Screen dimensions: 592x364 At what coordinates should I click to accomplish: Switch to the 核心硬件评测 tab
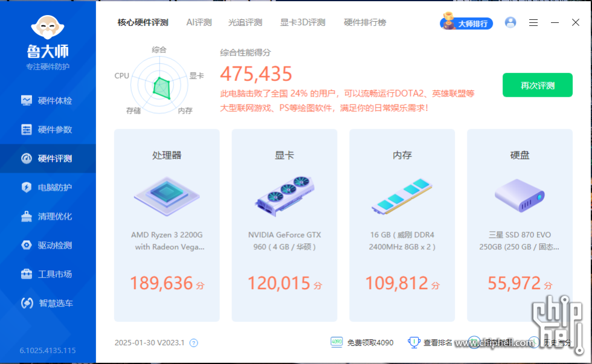pos(143,22)
